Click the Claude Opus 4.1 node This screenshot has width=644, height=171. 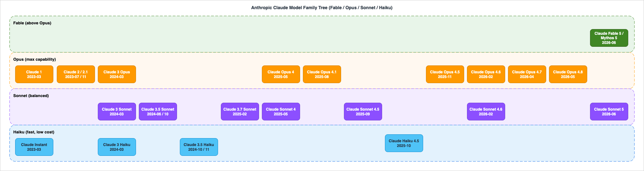(322, 74)
